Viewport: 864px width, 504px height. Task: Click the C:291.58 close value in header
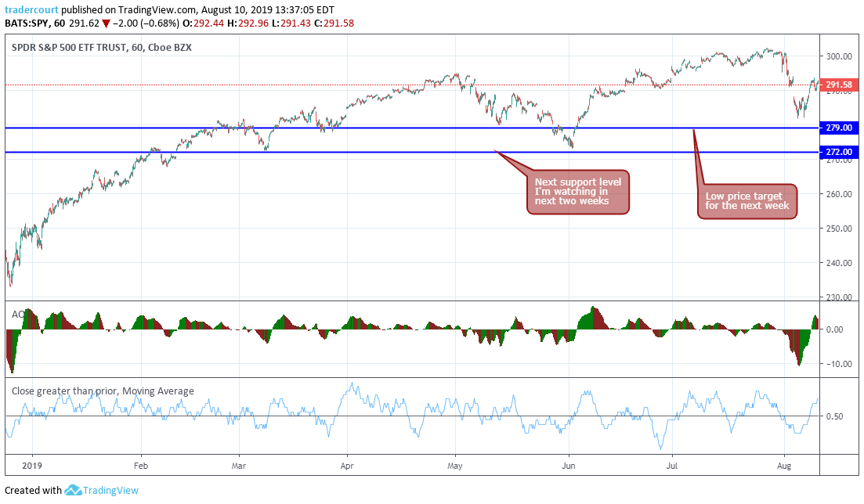pyautogui.click(x=334, y=23)
